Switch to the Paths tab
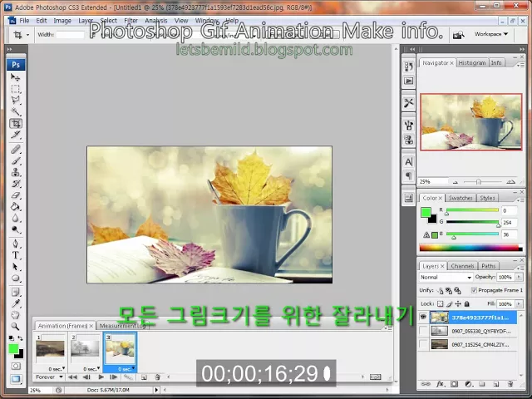This screenshot has height=399, width=532. pyautogui.click(x=488, y=266)
